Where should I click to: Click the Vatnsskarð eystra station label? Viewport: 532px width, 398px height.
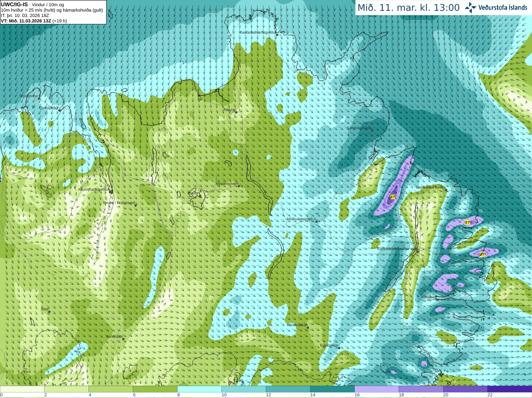click(x=431, y=187)
